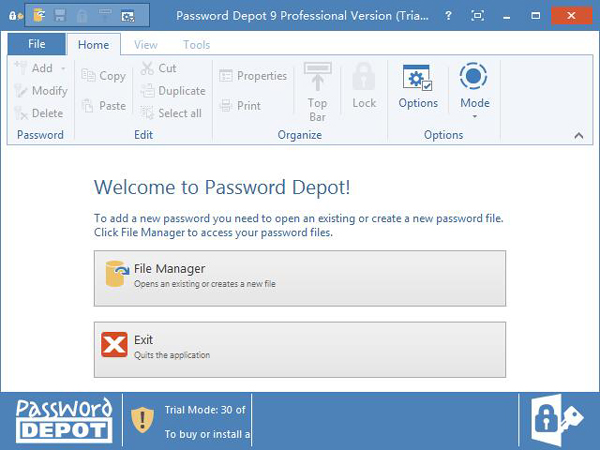
Task: Switch to the View tab
Action: click(146, 45)
